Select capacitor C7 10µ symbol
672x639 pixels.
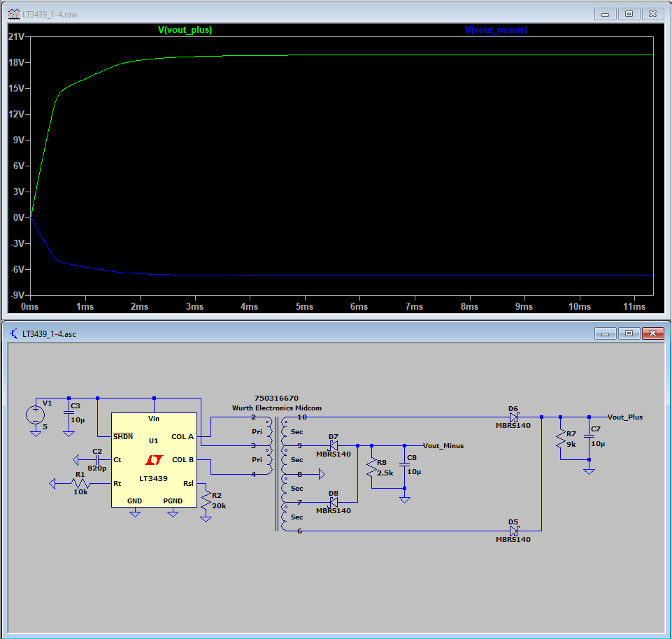click(x=589, y=436)
